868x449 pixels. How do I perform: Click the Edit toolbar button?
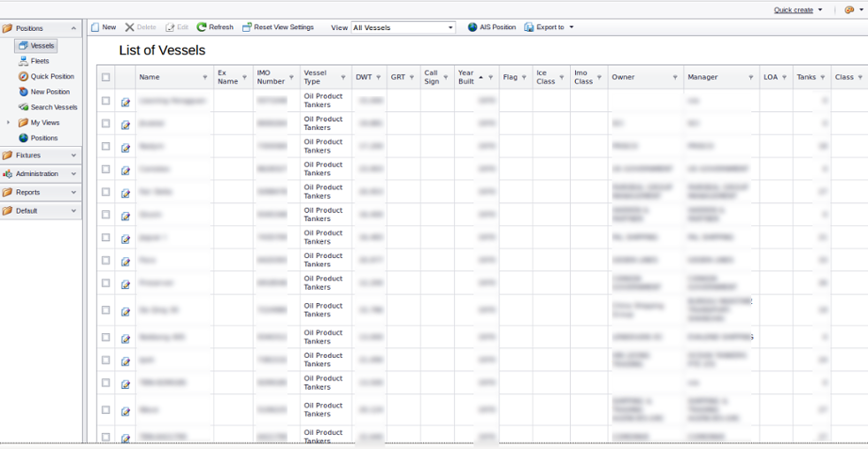[177, 27]
